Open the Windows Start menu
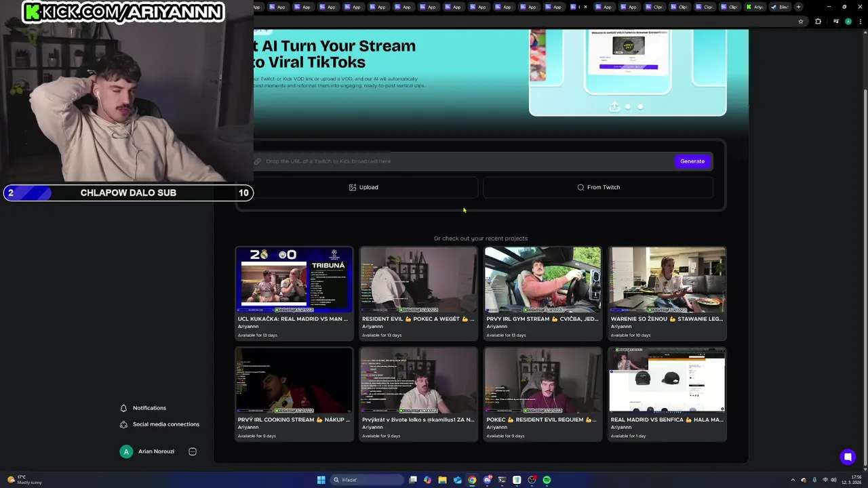This screenshot has height=488, width=868. click(321, 480)
